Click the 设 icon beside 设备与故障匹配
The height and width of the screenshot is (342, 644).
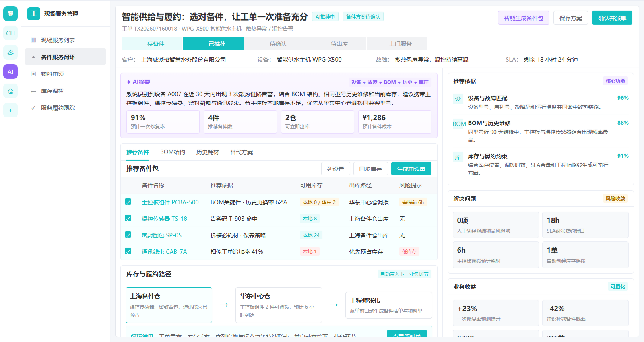click(458, 99)
